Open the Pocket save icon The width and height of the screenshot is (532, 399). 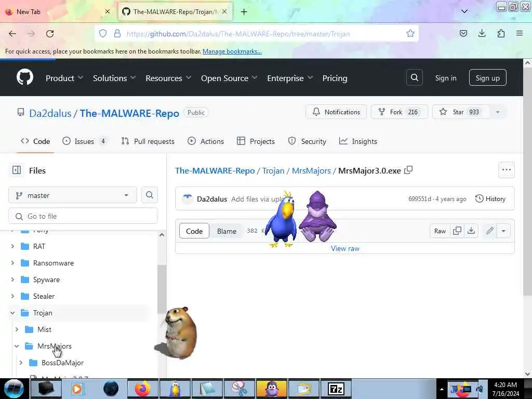(463, 33)
